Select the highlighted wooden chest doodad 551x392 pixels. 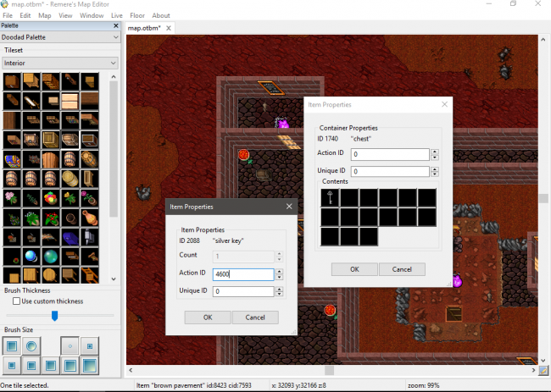pyautogui.click(x=70, y=141)
